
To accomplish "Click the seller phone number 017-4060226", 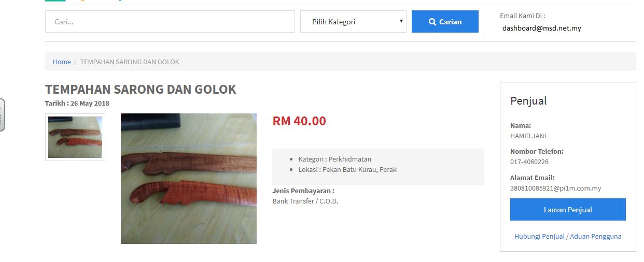I will [529, 162].
